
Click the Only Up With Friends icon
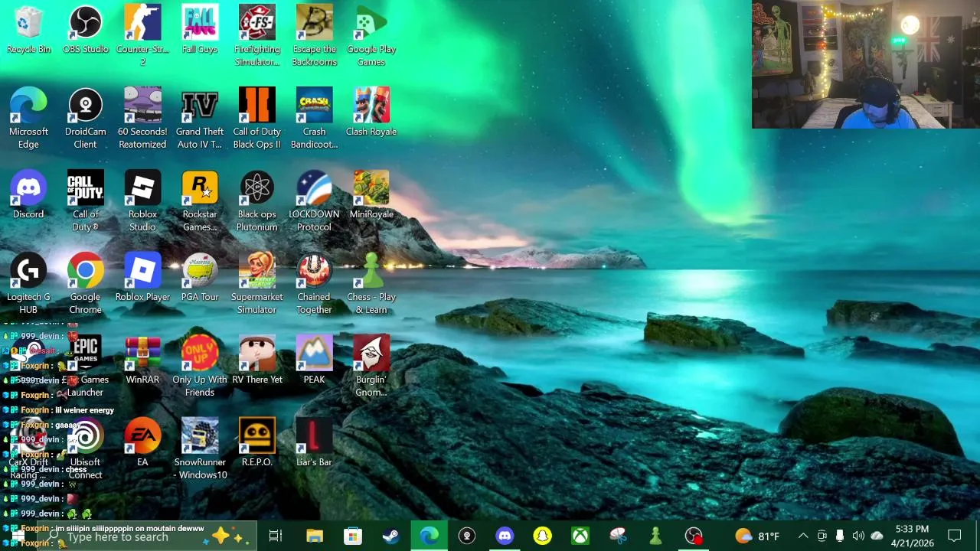200,367
